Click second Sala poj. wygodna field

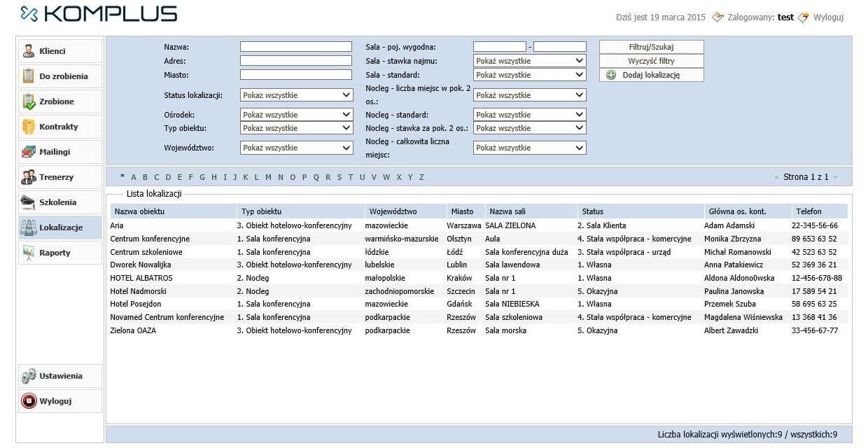(560, 47)
